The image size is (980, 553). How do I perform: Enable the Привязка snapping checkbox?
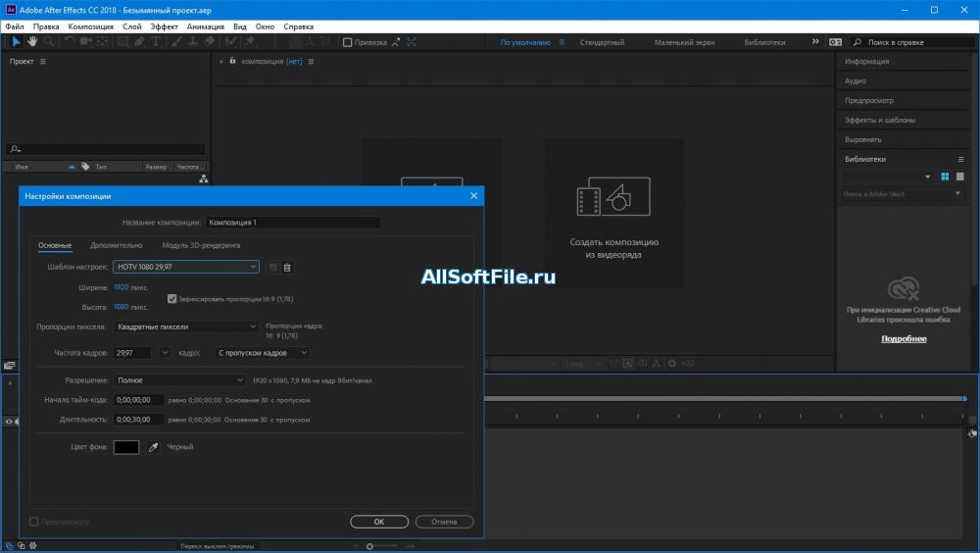[x=347, y=42]
